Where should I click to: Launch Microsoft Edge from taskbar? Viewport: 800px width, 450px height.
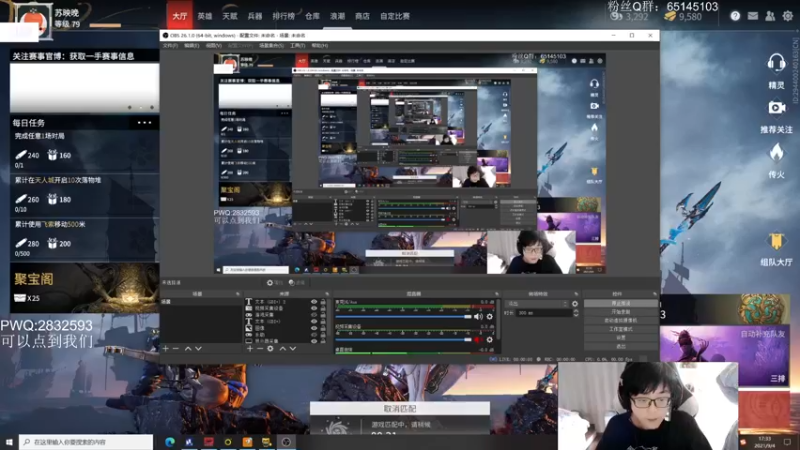[x=169, y=442]
